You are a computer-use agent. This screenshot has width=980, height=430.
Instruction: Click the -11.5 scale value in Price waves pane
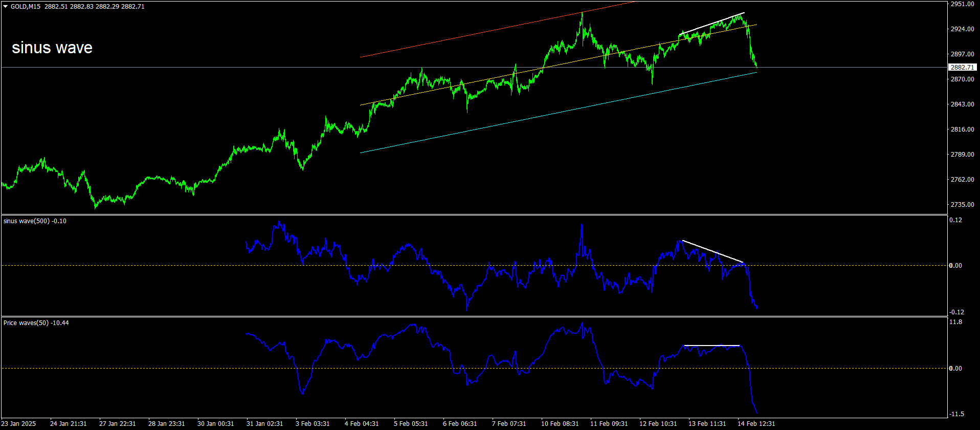[955, 414]
